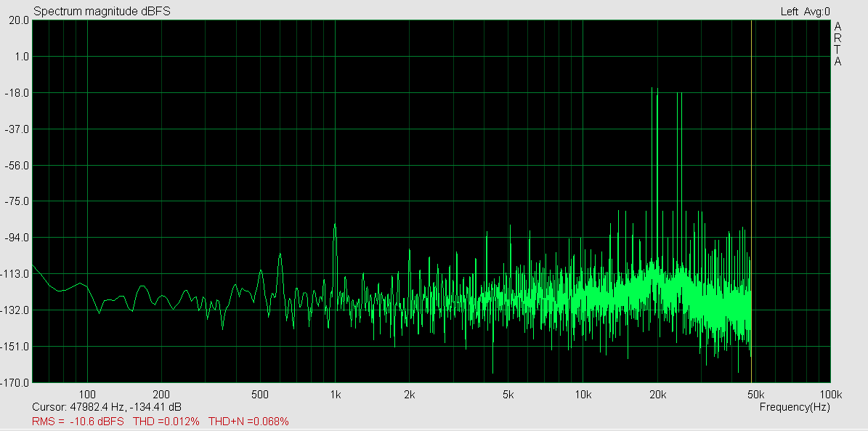Click the 100k frequency axis label
This screenshot has width=868, height=431.
point(831,395)
